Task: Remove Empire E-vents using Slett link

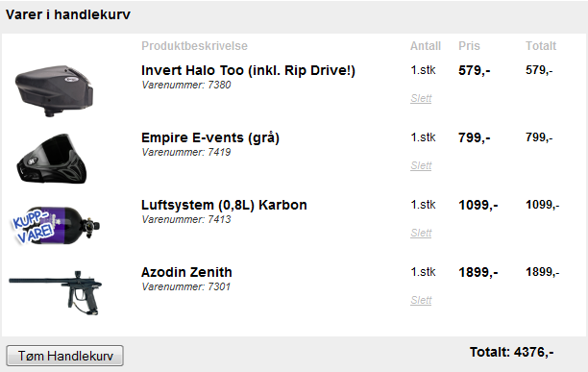Action: (421, 165)
